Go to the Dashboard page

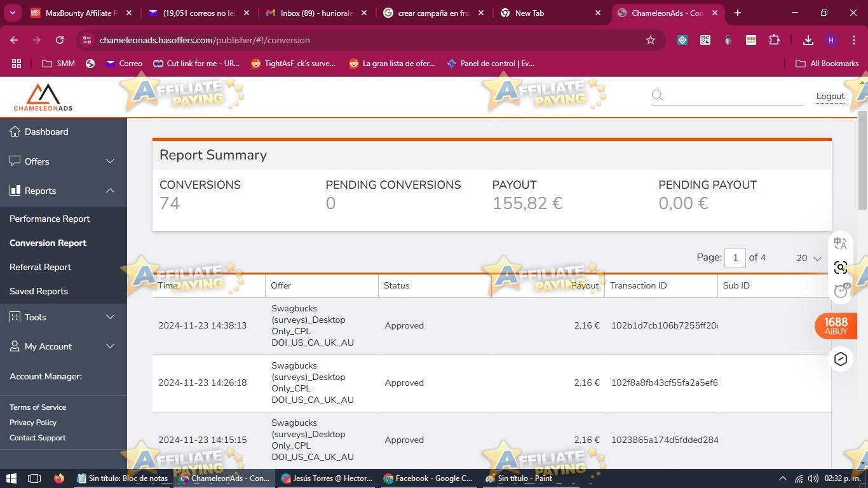tap(46, 132)
